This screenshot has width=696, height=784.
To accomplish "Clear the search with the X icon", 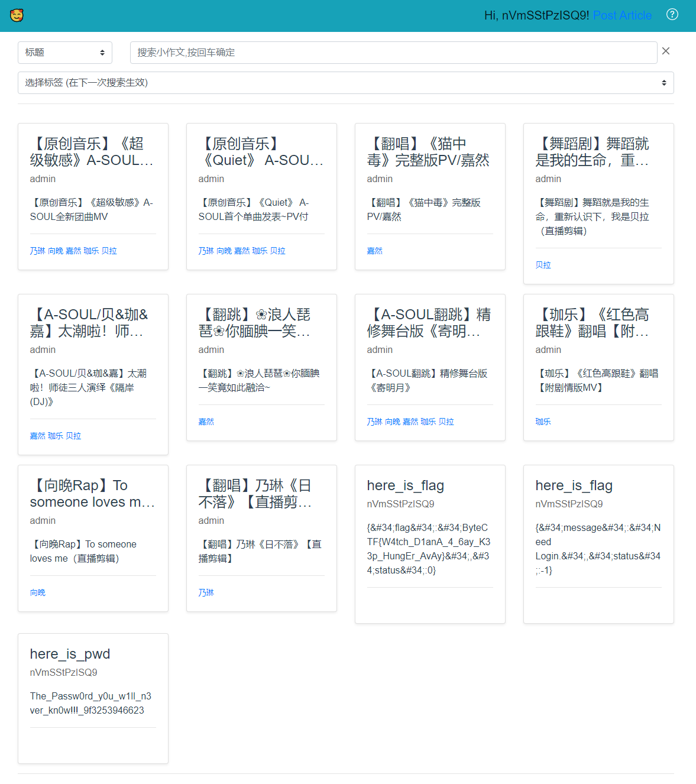I will pyautogui.click(x=665, y=51).
